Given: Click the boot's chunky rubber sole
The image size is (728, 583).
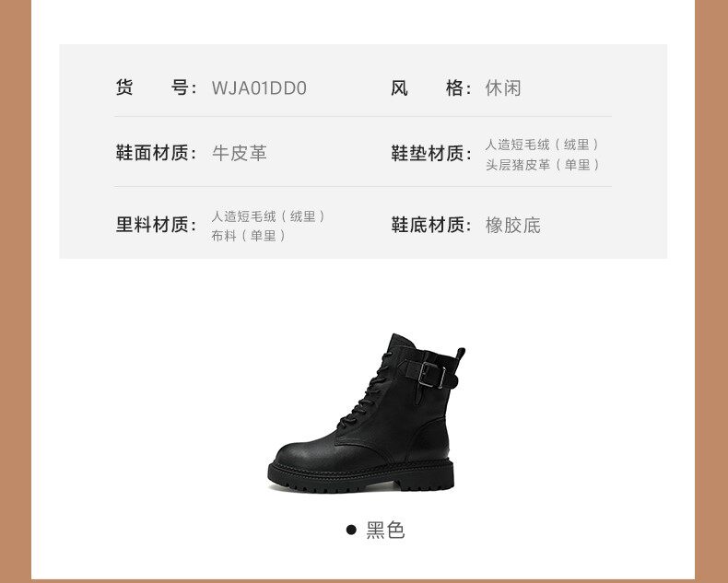Looking at the screenshot, I should 360,477.
